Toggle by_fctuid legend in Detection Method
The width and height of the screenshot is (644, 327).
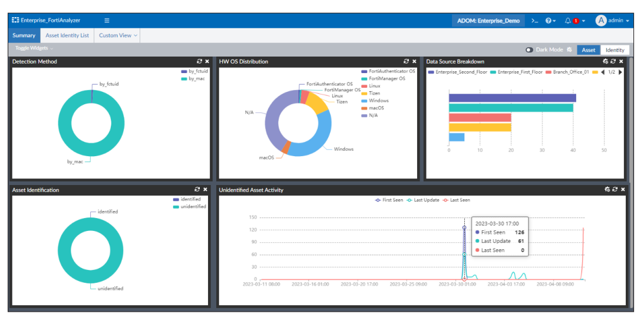(194, 71)
